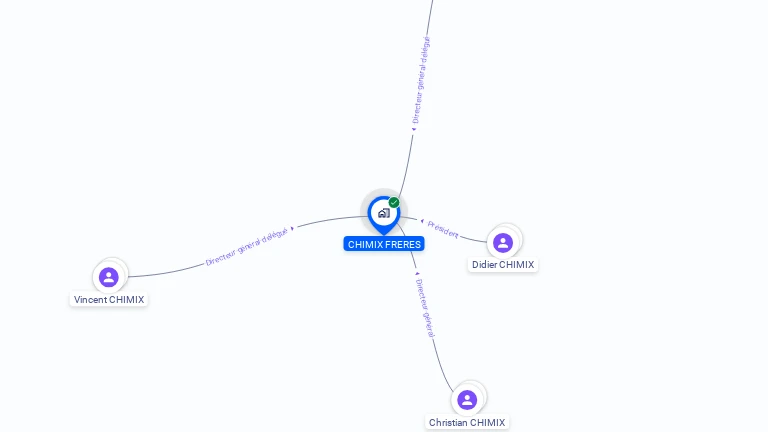Click the upward Directeur général délégué label
Image resolution: width=768 pixels, height=432 pixels.
click(421, 80)
